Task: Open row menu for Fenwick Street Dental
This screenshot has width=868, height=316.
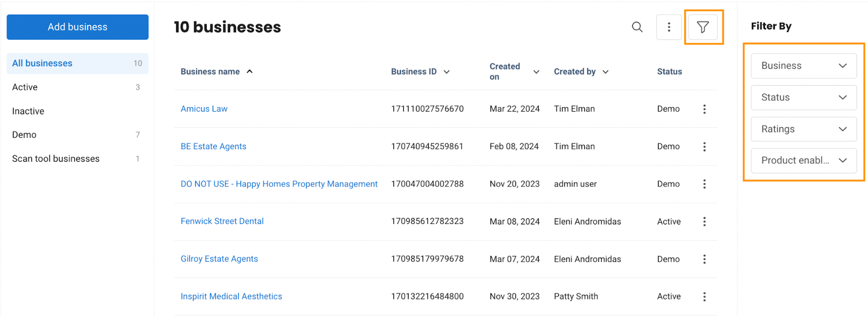Action: click(x=704, y=221)
